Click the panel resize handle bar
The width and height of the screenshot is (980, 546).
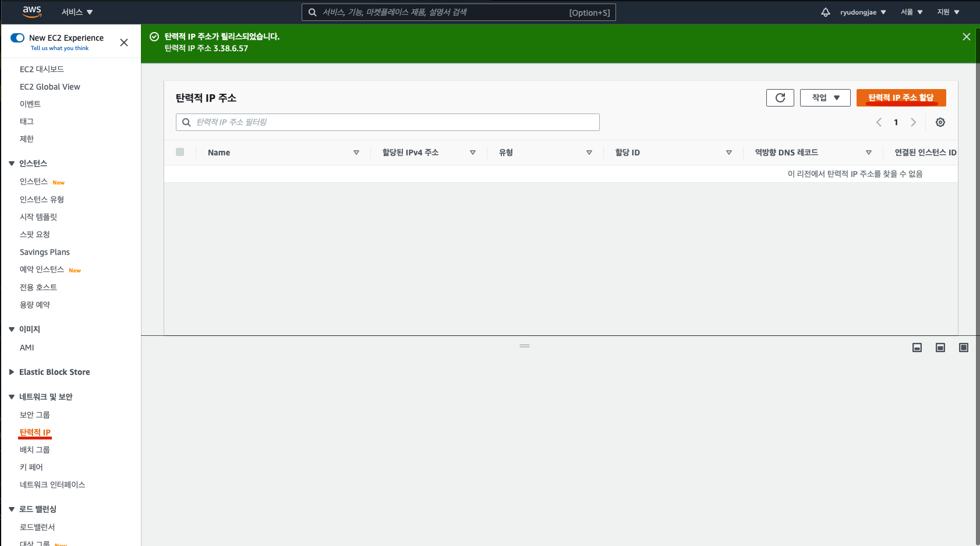click(x=525, y=346)
